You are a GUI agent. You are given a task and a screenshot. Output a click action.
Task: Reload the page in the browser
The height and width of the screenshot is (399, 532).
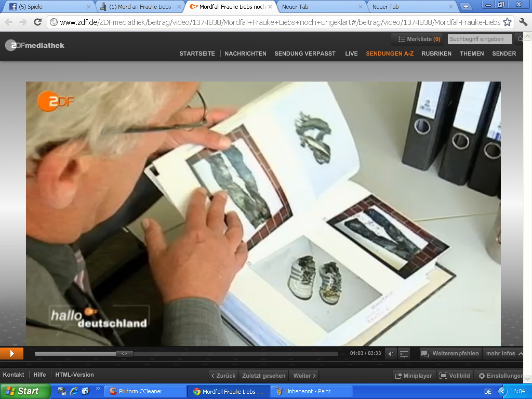[x=37, y=22]
